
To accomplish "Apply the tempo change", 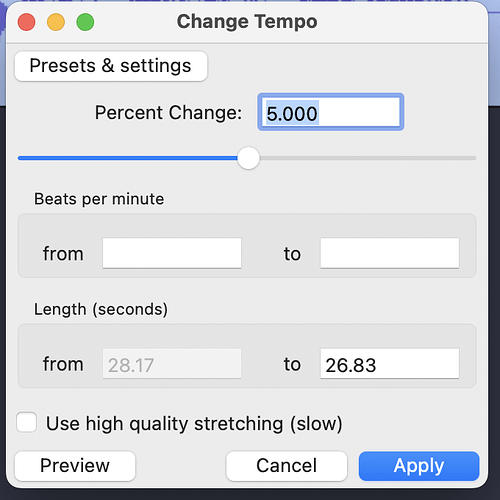I will [419, 466].
